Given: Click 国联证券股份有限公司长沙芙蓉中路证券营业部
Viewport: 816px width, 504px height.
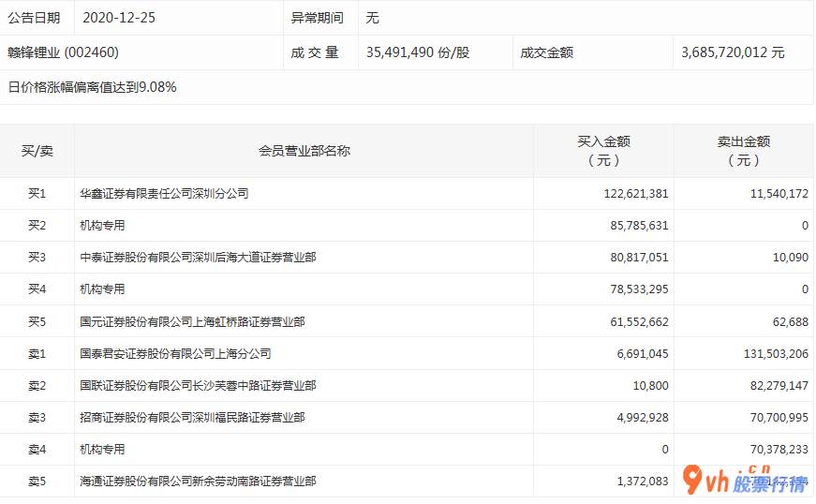Looking at the screenshot, I should coord(198,385).
